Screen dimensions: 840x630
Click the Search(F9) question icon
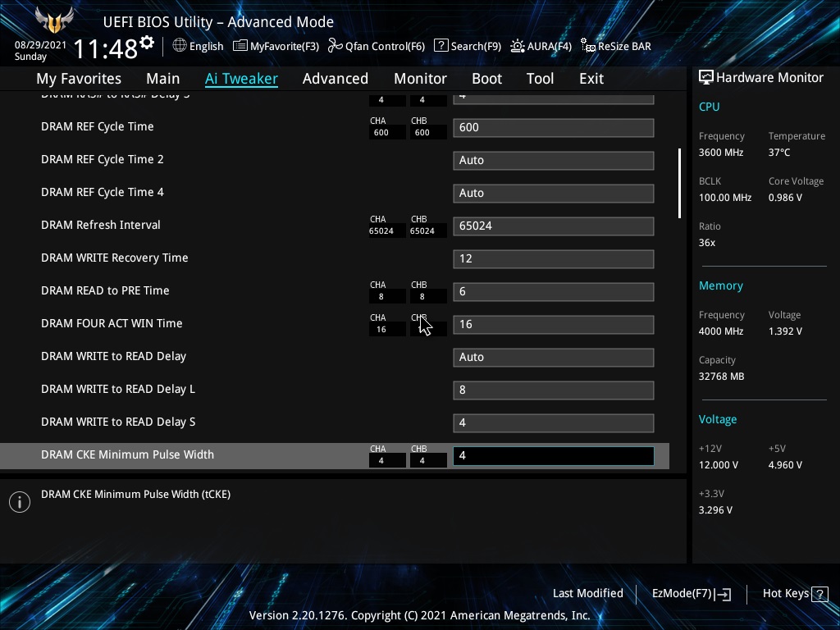[441, 46]
